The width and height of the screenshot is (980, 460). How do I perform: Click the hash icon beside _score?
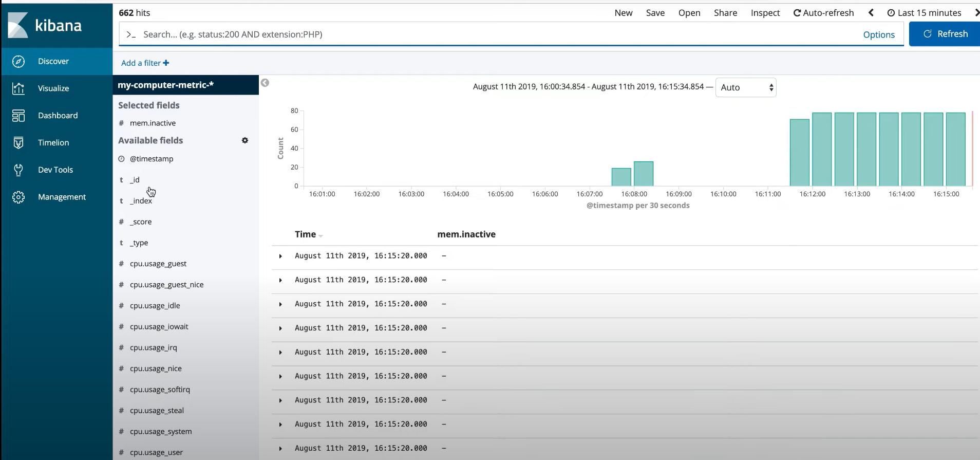coord(121,222)
